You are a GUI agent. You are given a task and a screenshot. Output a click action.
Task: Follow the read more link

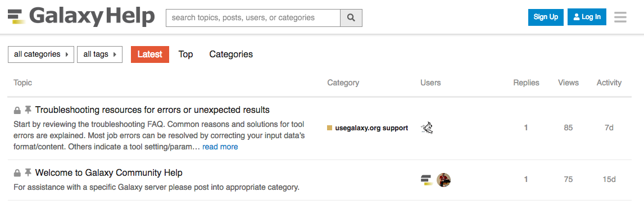coord(220,147)
